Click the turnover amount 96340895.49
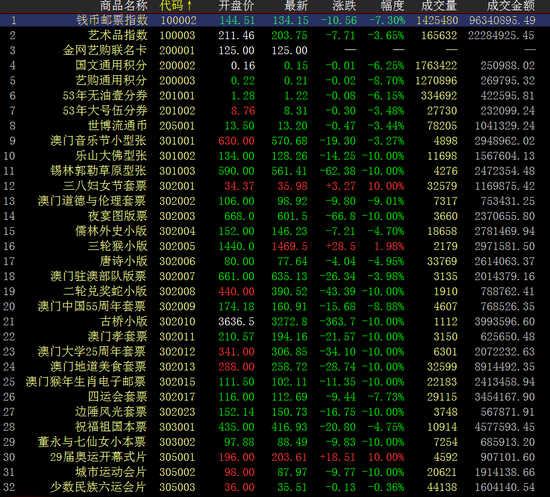The image size is (550, 497). [x=503, y=20]
